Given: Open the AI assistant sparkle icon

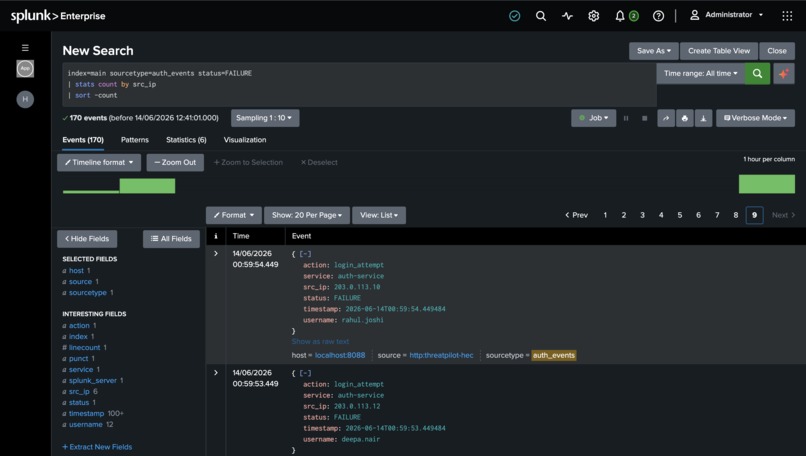Looking at the screenshot, I should [x=783, y=74].
